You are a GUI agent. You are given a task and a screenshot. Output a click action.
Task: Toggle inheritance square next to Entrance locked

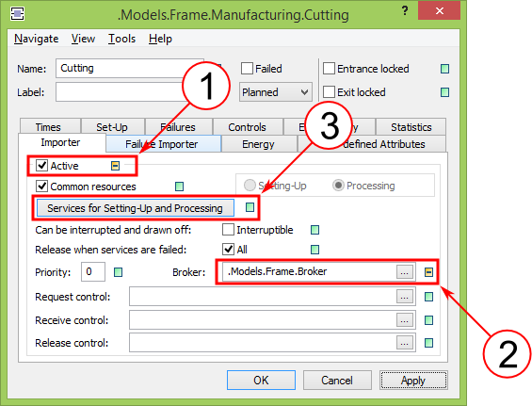pyautogui.click(x=444, y=69)
